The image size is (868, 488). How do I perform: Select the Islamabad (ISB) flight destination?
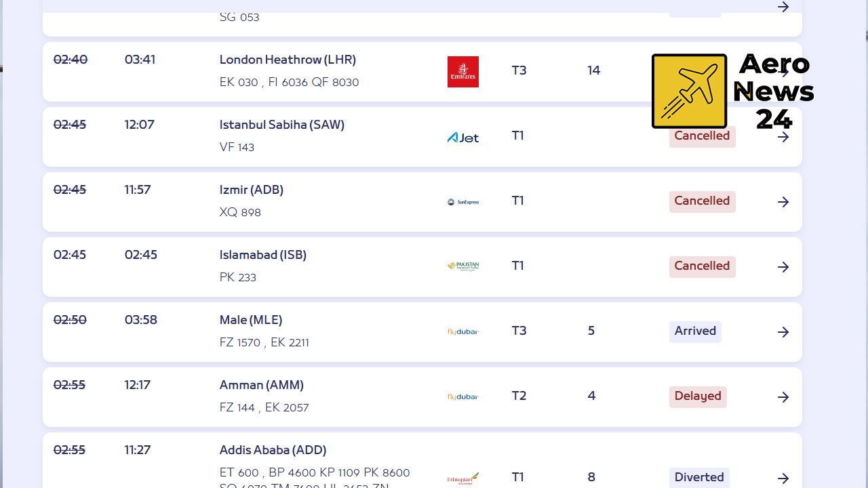tap(263, 255)
